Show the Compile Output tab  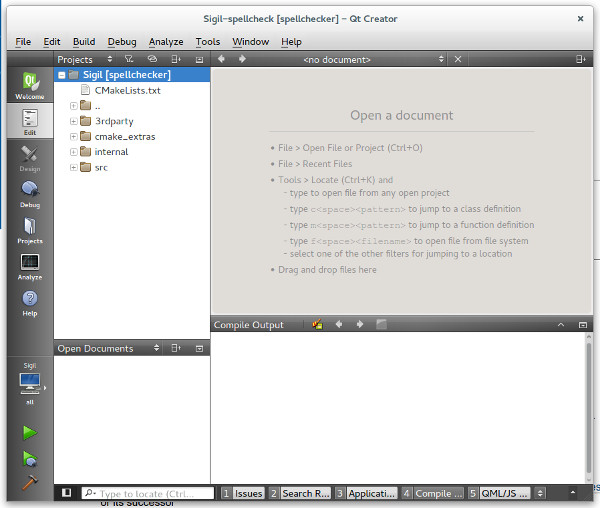coord(433,493)
